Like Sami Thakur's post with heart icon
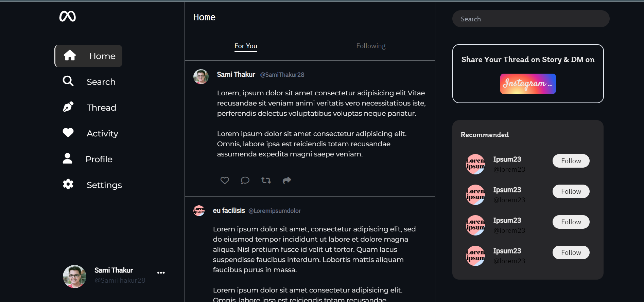The image size is (644, 302). (225, 180)
